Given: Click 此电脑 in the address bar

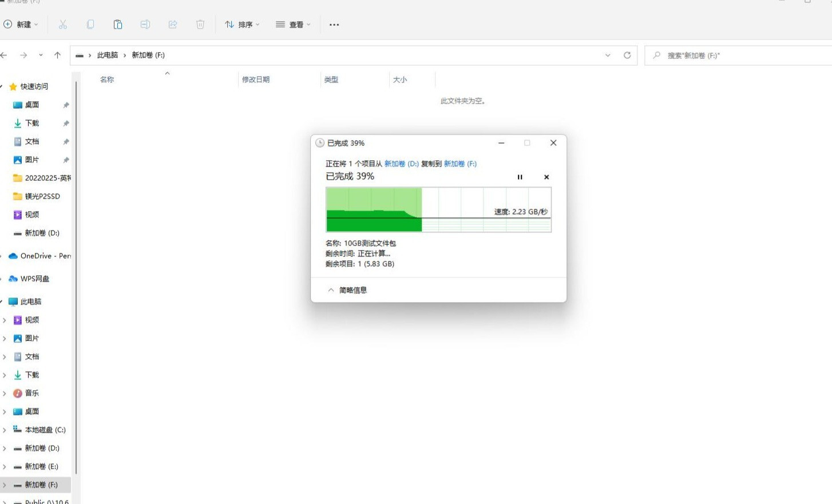Looking at the screenshot, I should click(107, 55).
